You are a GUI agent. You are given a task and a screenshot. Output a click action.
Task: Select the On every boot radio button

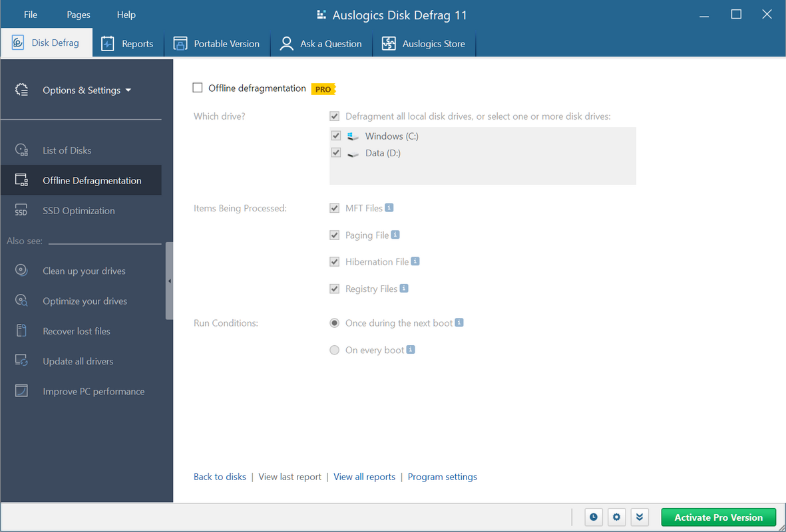pos(334,350)
